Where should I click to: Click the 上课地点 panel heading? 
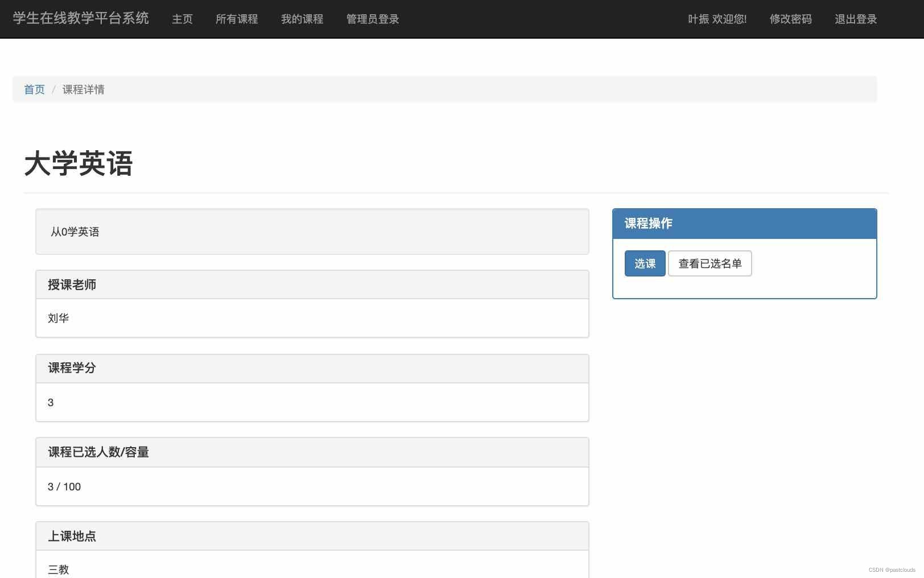click(312, 536)
